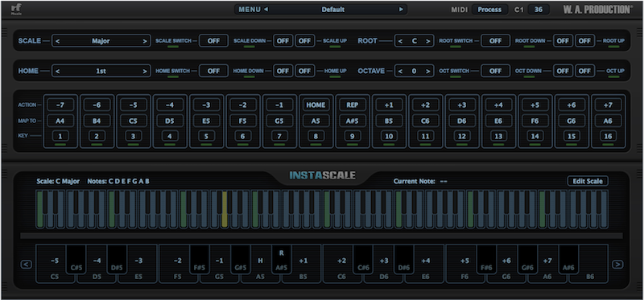Click Home left arrow for previous degree
Viewport: 644px width, 300px height.
coord(57,71)
